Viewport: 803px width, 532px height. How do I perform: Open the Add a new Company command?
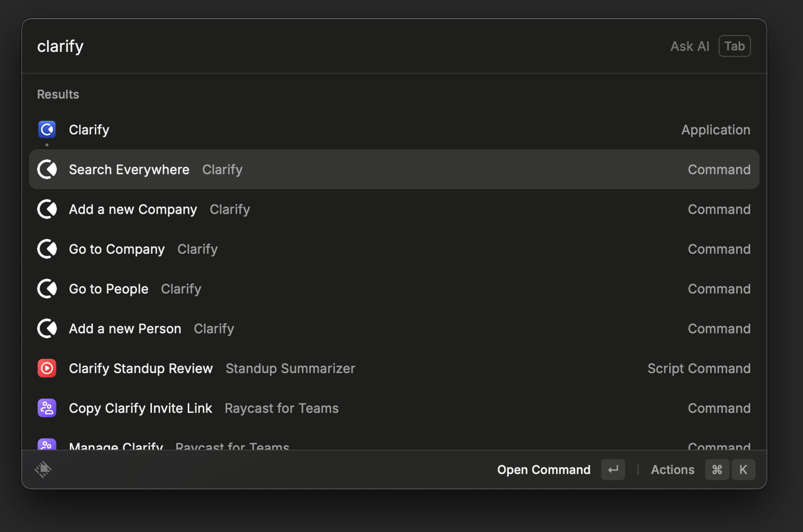pyautogui.click(x=133, y=209)
